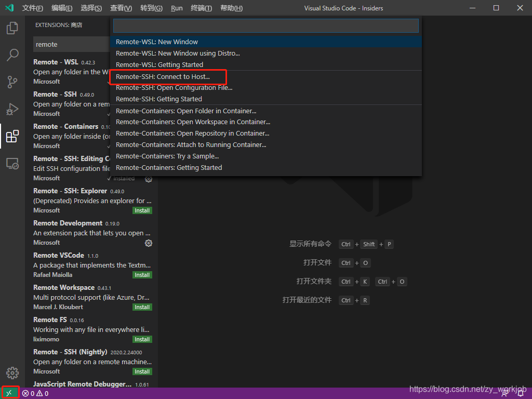Select Remote-SSH: Open Configuration File...
The image size is (532, 399).
pos(266,87)
